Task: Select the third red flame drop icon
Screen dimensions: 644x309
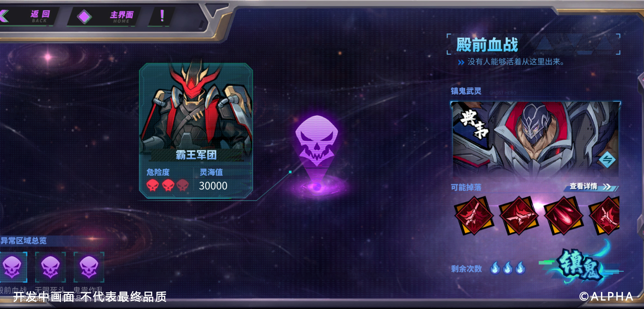Action: coord(563,215)
